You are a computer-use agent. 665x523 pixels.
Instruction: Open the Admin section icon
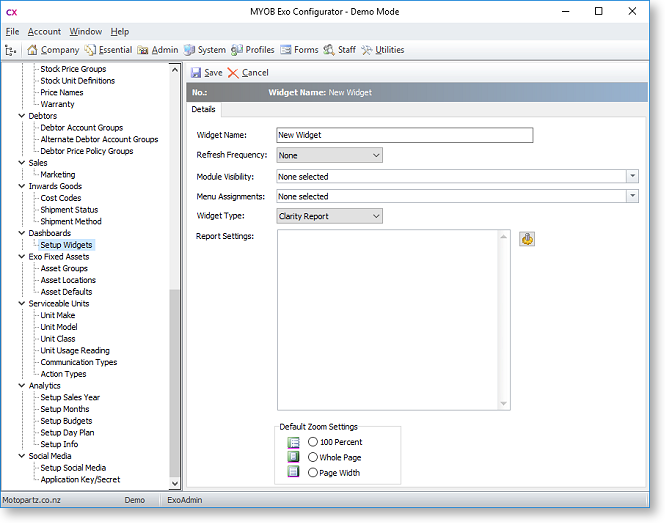[143, 50]
